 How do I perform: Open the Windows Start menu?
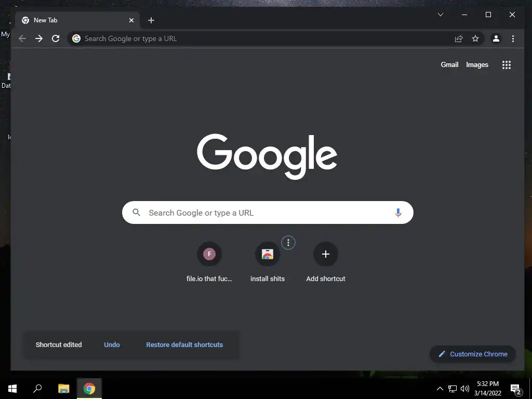point(12,389)
